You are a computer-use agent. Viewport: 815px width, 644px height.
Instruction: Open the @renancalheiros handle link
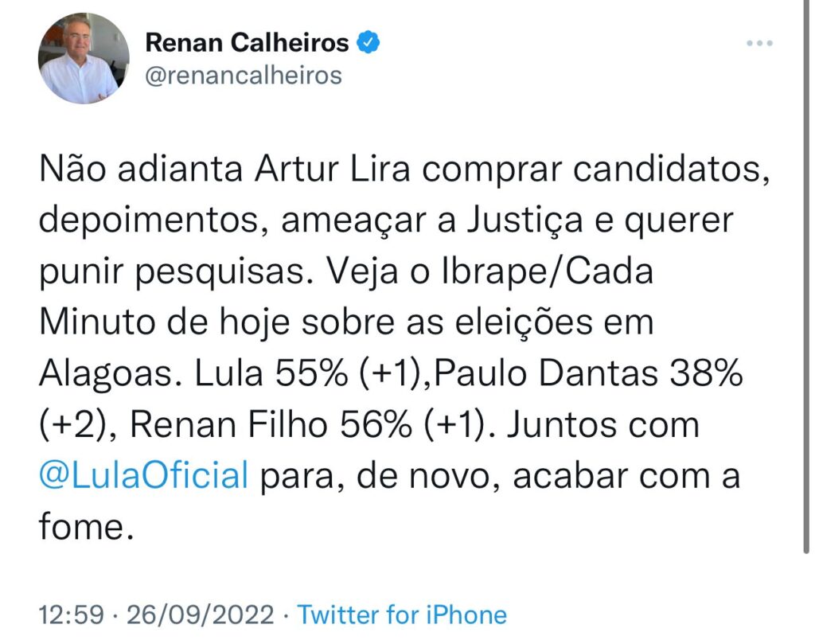[244, 76]
